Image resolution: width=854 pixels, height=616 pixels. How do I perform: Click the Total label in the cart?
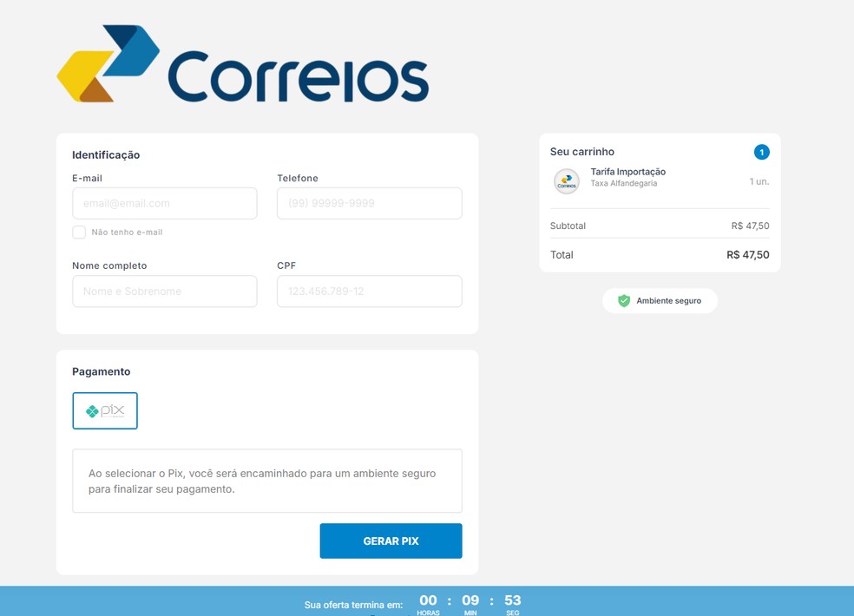point(562,255)
